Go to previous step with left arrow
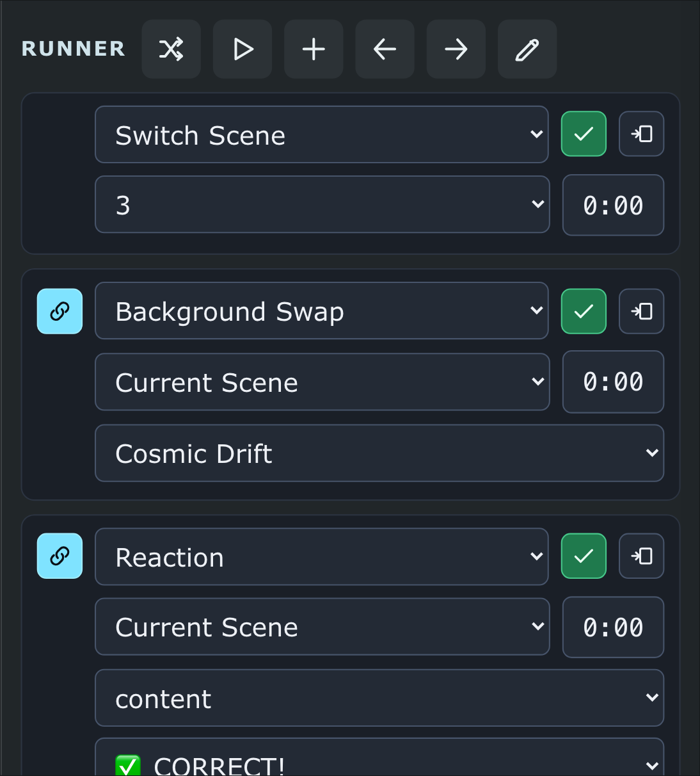700x776 pixels. tap(385, 49)
